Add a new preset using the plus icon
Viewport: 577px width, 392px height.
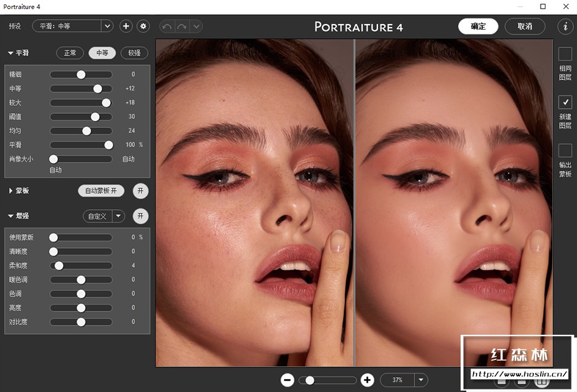point(126,26)
